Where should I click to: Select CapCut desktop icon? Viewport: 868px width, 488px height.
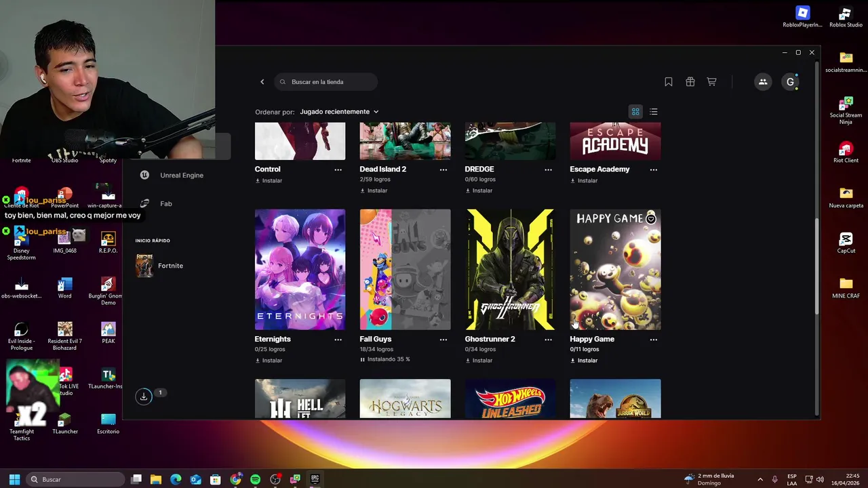[846, 243]
